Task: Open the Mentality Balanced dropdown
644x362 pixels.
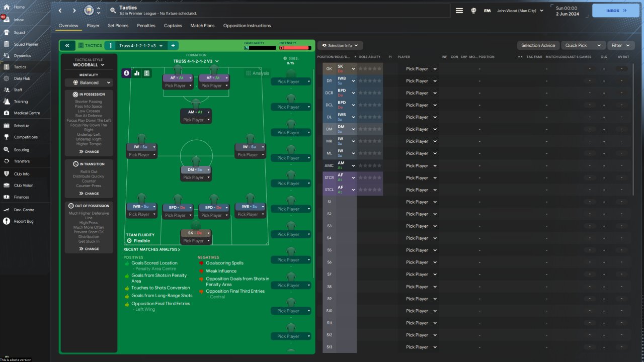Action: (x=89, y=82)
